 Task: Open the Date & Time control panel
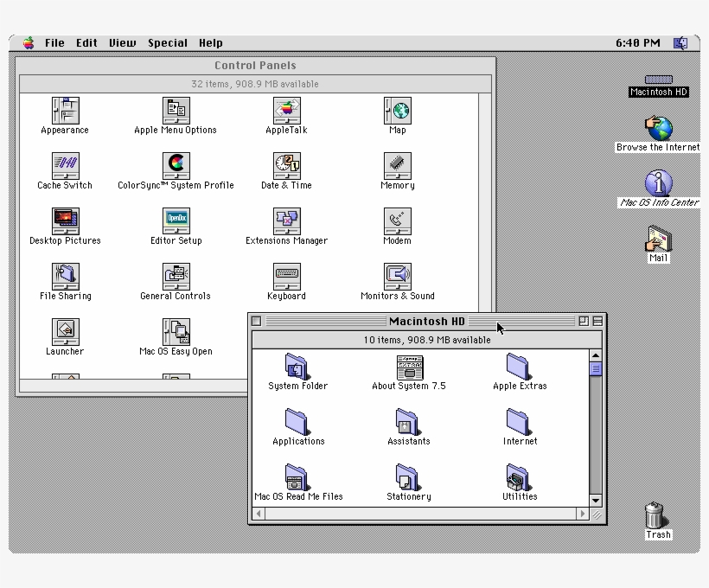click(x=285, y=166)
